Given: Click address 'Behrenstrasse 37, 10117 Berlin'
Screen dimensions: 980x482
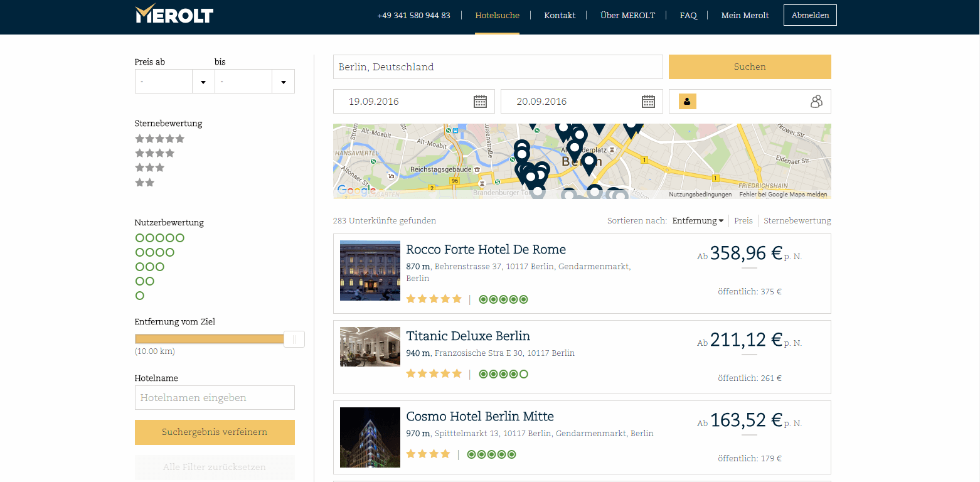Looking at the screenshot, I should click(494, 267).
